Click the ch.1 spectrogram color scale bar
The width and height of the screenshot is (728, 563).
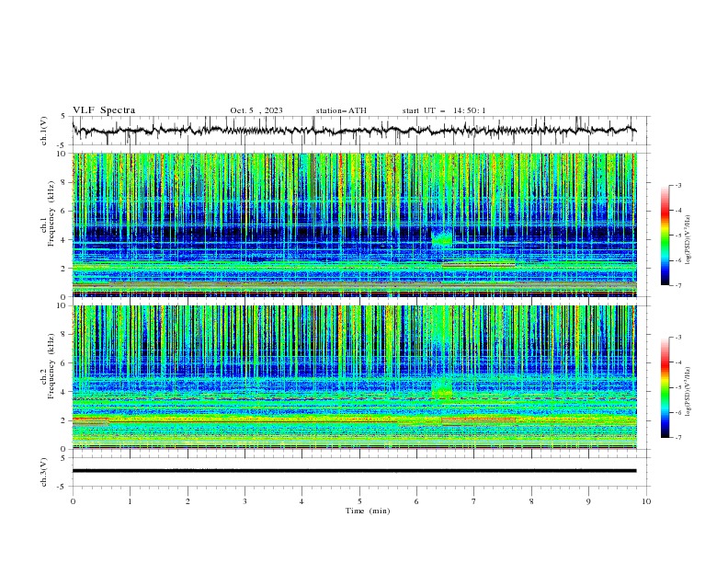[665, 235]
